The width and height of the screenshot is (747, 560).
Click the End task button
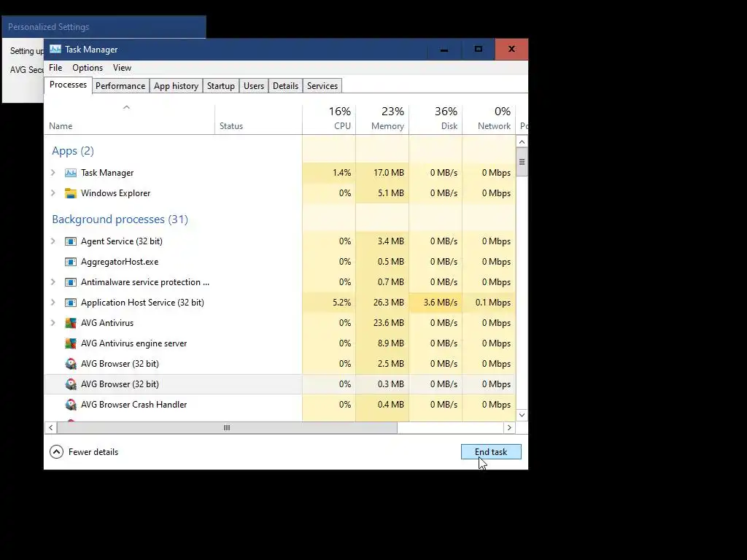tap(491, 452)
